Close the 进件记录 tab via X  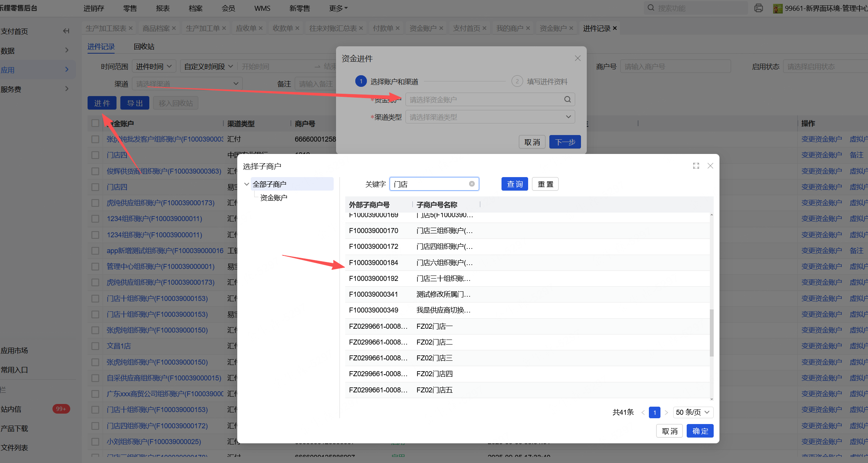615,28
